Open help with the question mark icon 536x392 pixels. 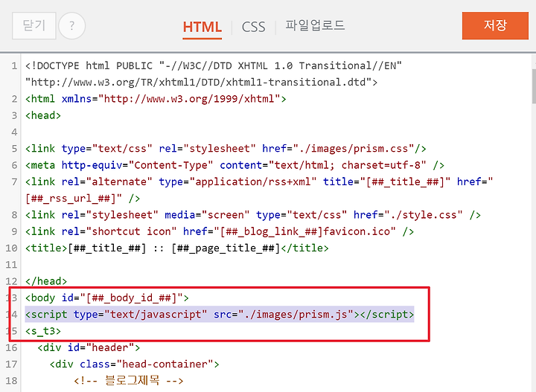pos(71,25)
